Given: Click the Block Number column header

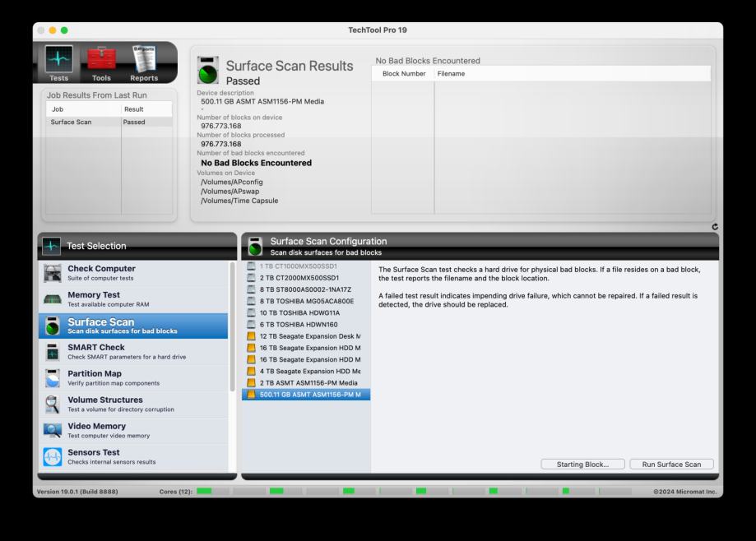Looking at the screenshot, I should pyautogui.click(x=404, y=74).
